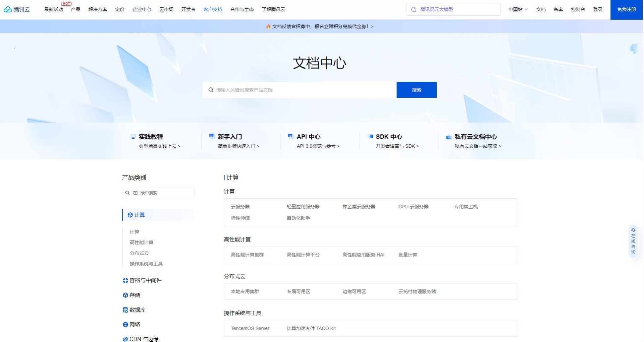Select 高性能计算 in the sidebar tree

(x=142, y=242)
